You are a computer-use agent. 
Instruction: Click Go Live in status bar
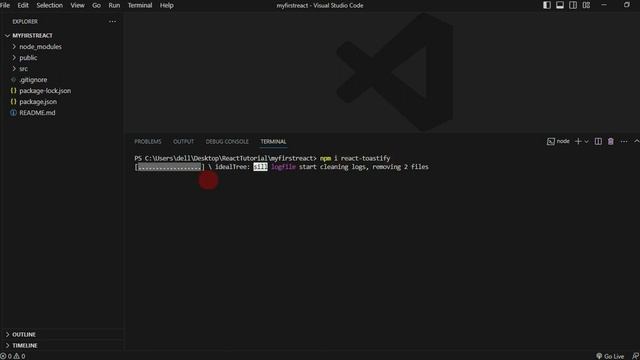[610, 356]
